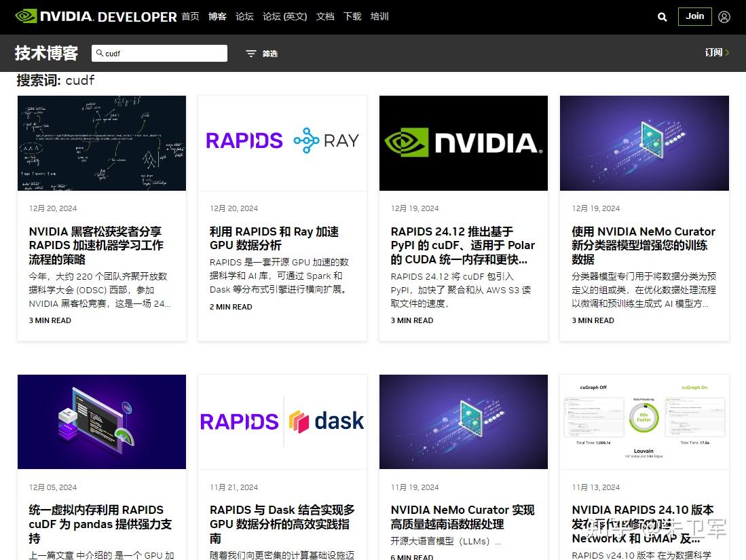Screen dimensions: 746x560
Task: Click the 首页 menu item
Action: [191, 17]
